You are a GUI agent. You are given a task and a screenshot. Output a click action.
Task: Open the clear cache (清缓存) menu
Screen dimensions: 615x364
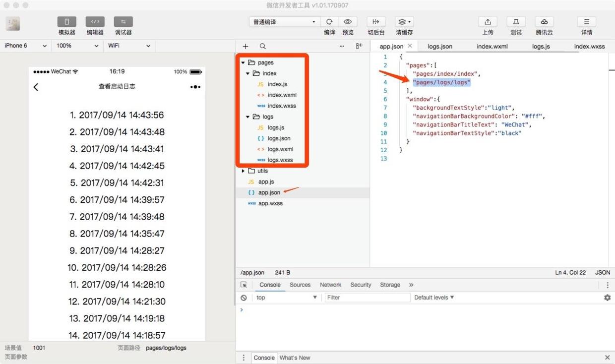(404, 22)
